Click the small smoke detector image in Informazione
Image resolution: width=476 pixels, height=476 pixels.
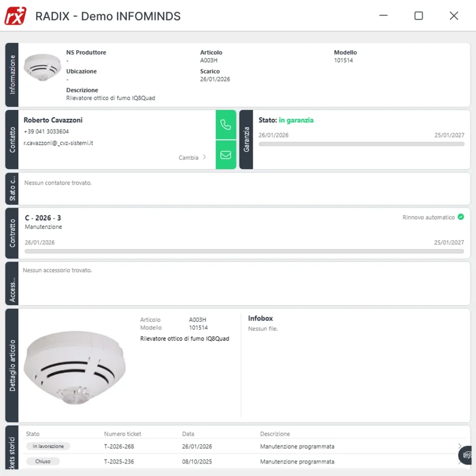(x=42, y=67)
